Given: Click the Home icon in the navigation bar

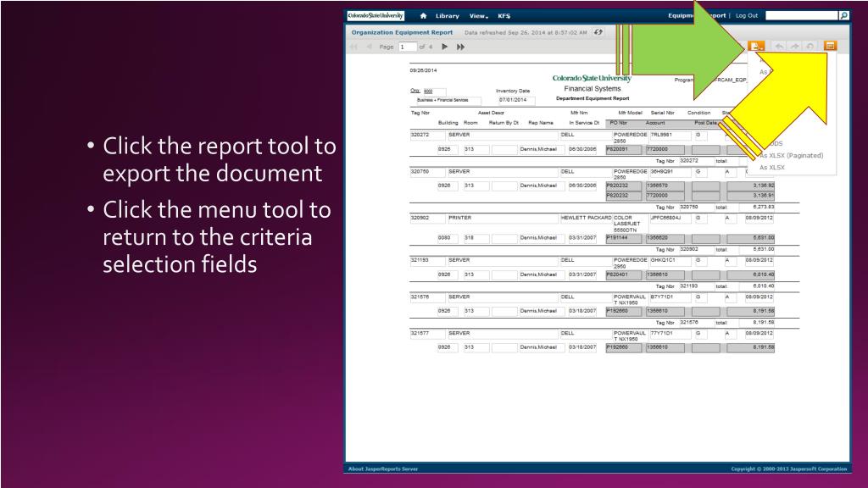Looking at the screenshot, I should point(424,16).
